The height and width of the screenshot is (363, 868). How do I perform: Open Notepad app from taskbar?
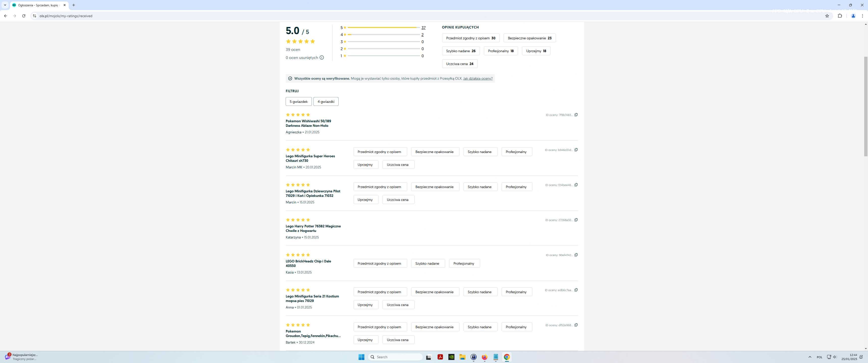point(496,357)
